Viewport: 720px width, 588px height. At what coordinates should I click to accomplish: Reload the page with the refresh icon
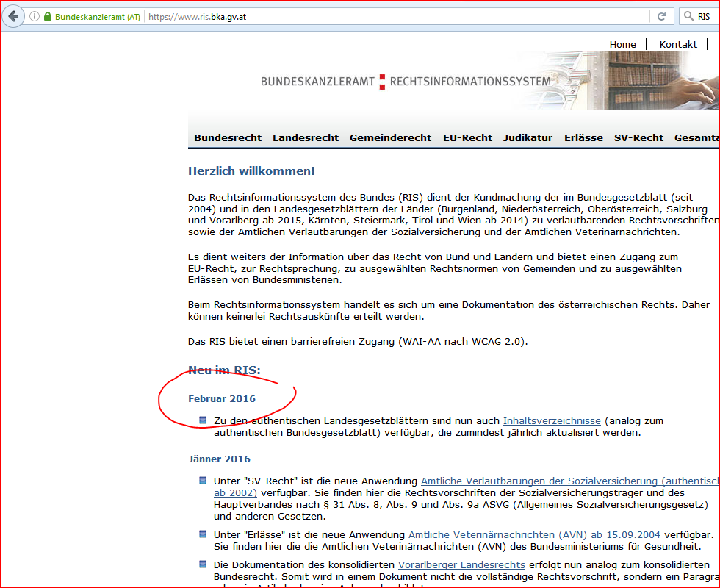661,16
